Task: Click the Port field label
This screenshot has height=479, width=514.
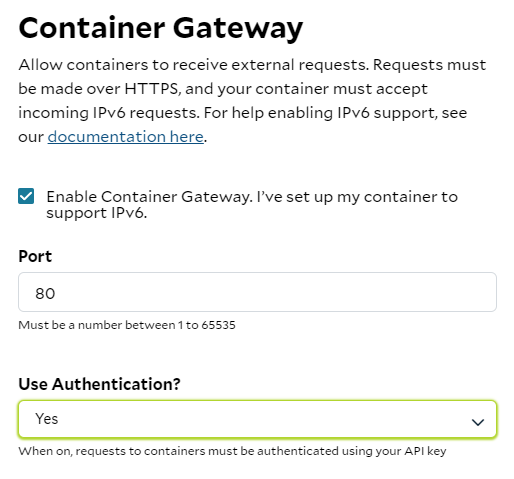Action: tap(35, 256)
